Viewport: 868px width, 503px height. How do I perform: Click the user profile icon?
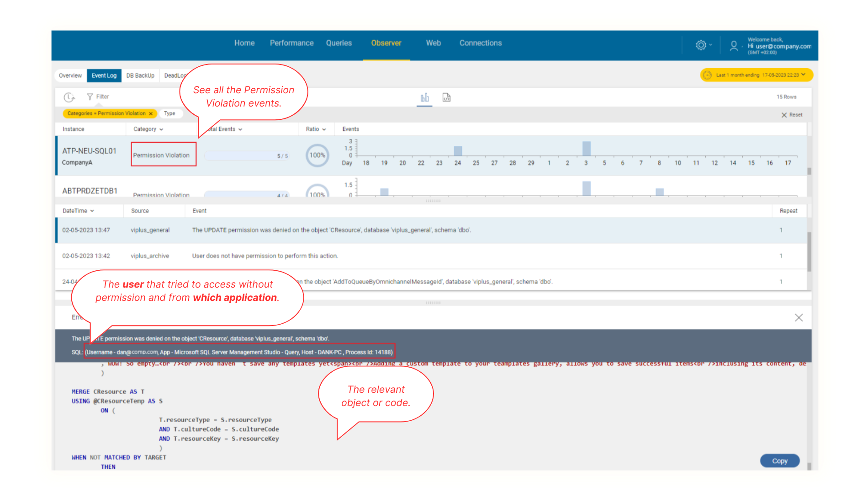734,46
